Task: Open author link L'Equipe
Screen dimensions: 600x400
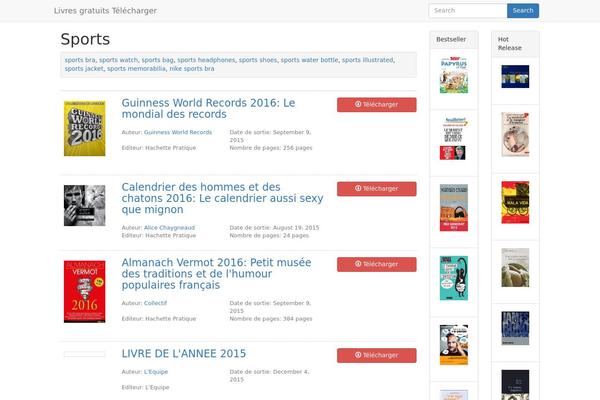Action: coord(156,372)
